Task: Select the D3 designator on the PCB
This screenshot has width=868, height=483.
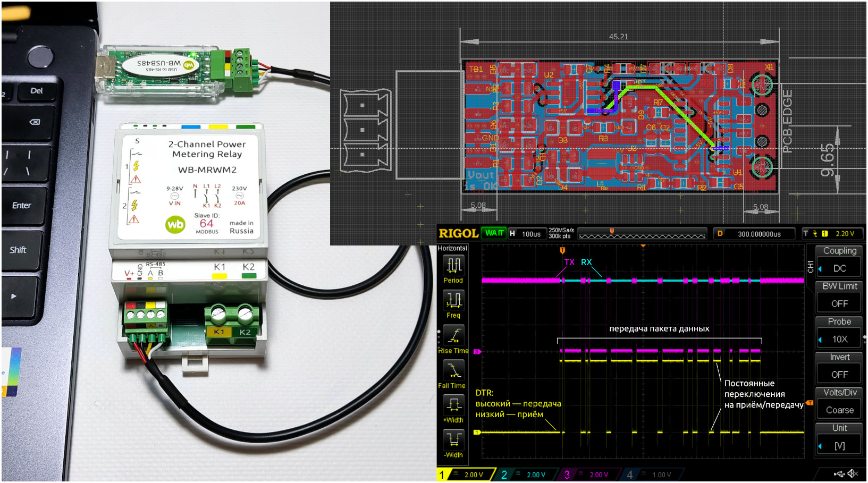Action: 563,140
